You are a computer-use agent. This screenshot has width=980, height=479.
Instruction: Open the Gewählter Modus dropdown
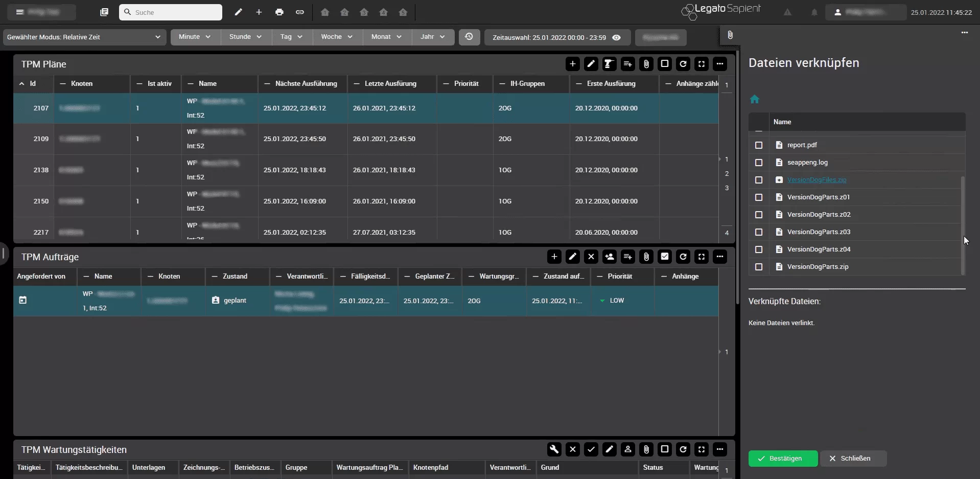84,37
